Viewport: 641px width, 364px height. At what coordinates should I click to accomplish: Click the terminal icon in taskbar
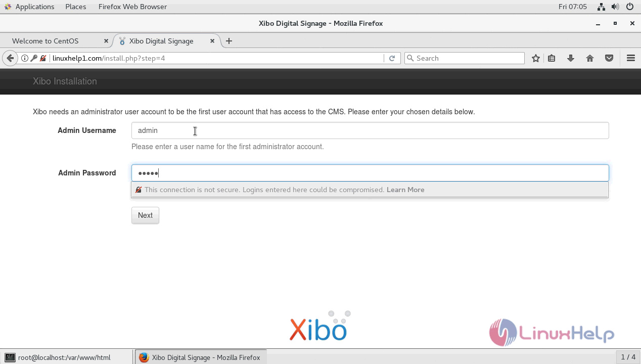(x=10, y=357)
